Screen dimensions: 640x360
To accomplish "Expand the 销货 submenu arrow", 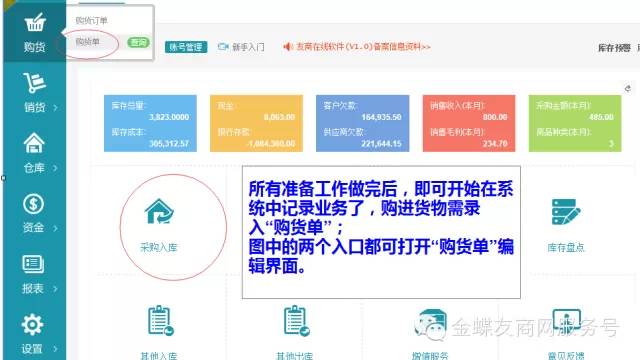I will [55, 108].
